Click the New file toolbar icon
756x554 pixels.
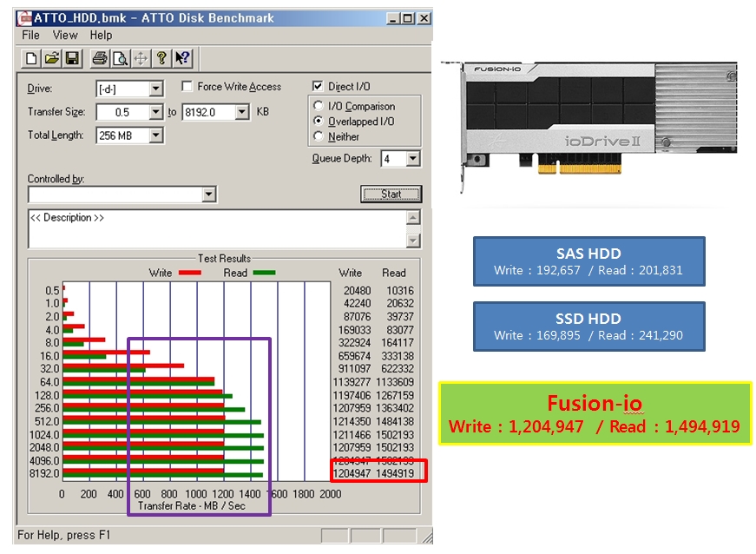(31, 59)
